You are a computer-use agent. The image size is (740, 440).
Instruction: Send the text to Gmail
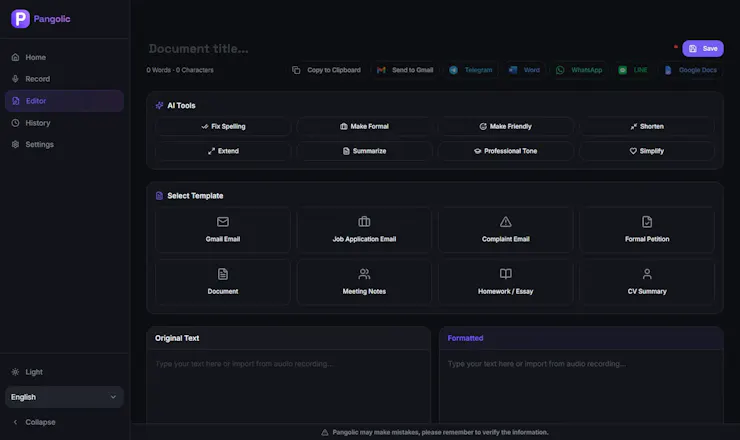point(405,70)
